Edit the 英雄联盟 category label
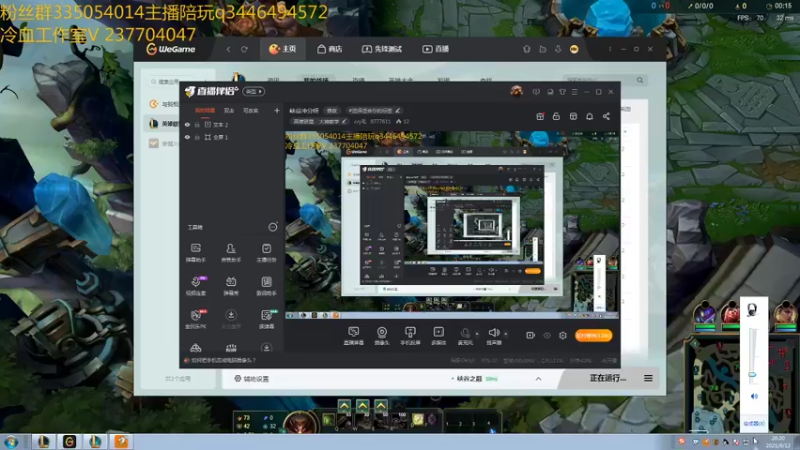The image size is (800, 450). click(x=320, y=121)
